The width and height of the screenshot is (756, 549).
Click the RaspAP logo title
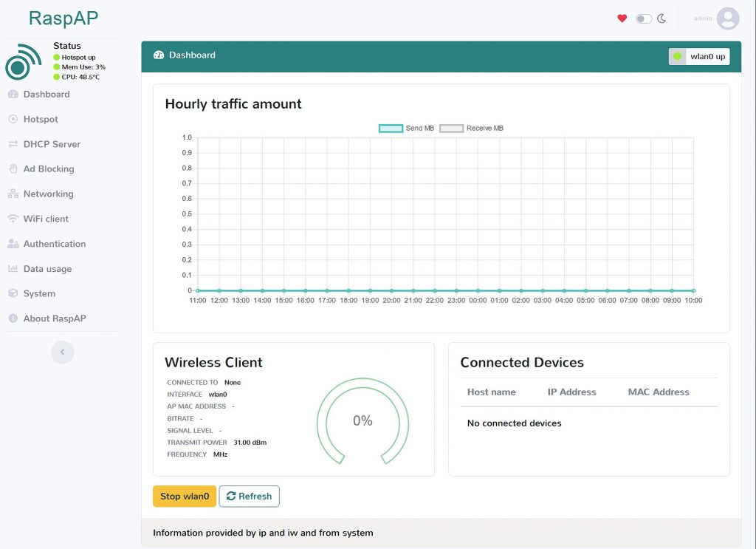pos(63,18)
